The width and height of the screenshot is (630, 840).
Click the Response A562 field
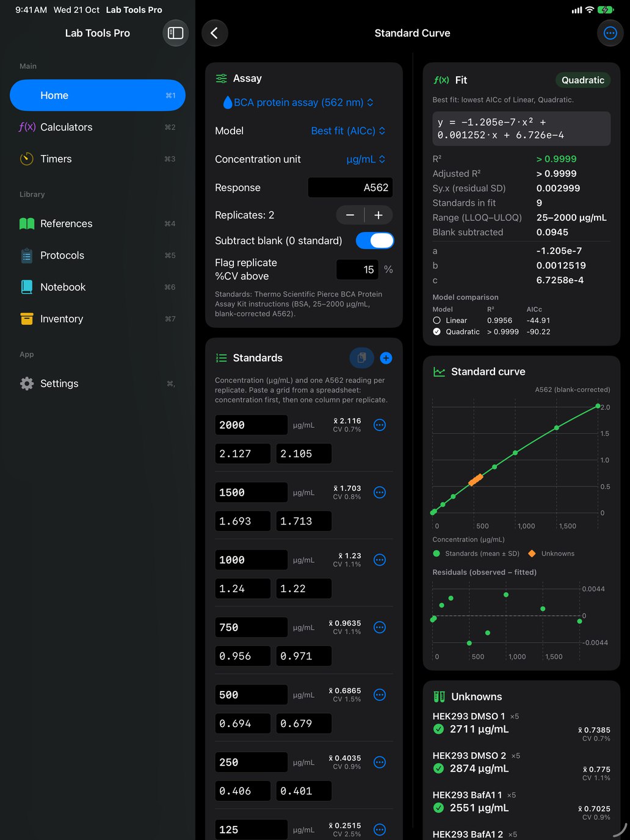tap(350, 187)
